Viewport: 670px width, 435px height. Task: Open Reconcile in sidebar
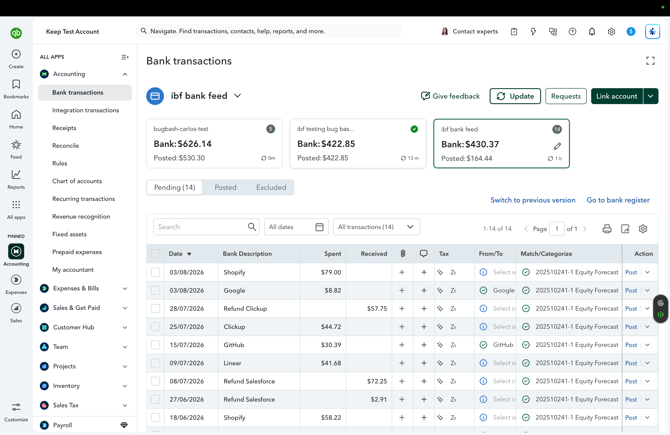point(65,146)
